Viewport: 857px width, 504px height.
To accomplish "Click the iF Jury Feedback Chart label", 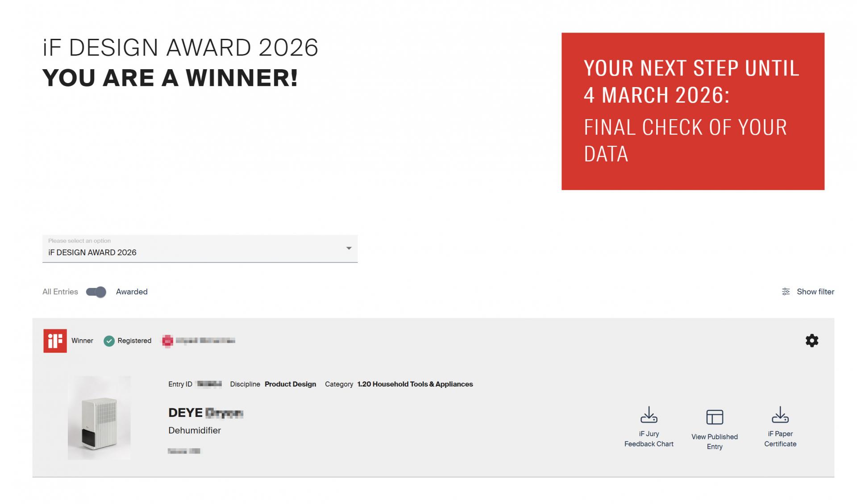I will (649, 439).
